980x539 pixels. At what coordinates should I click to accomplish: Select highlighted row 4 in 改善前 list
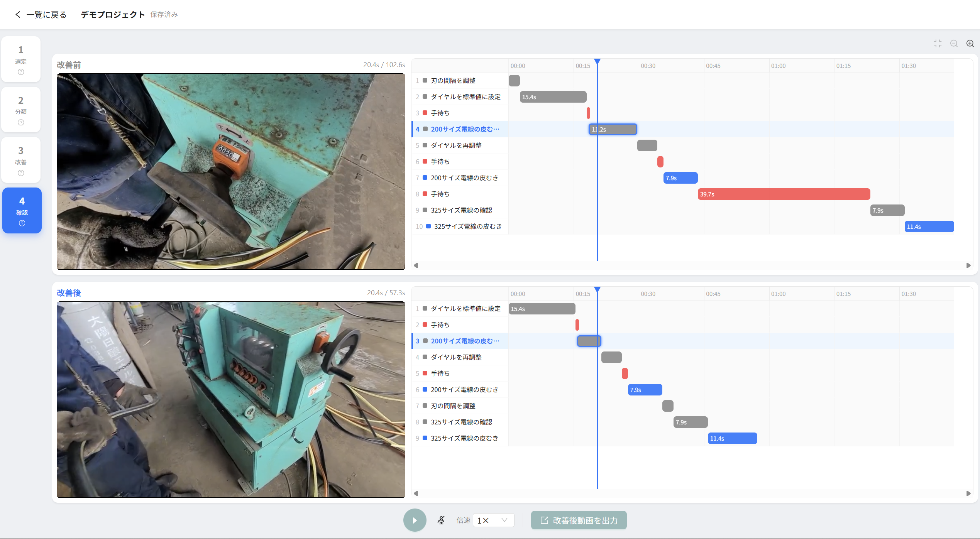coord(460,129)
